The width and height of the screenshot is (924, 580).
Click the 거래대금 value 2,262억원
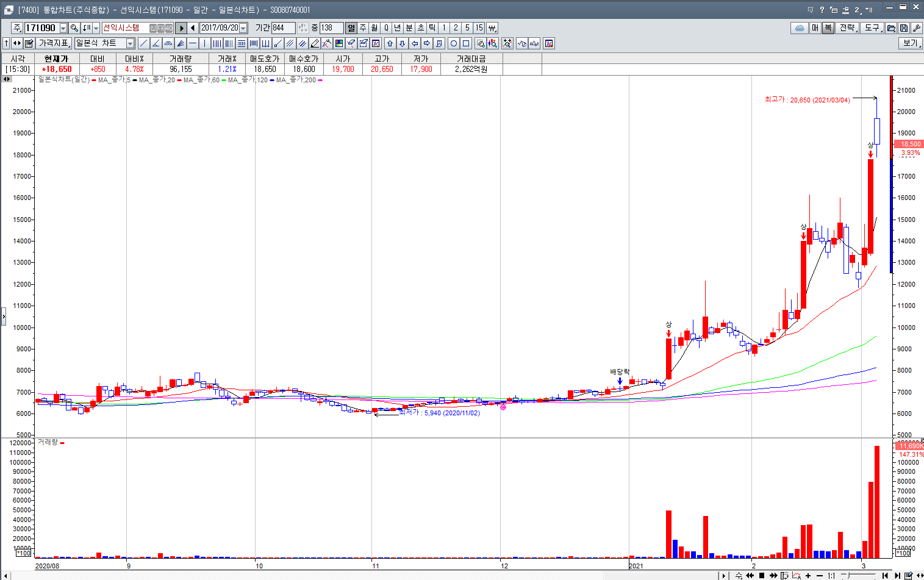(x=471, y=70)
